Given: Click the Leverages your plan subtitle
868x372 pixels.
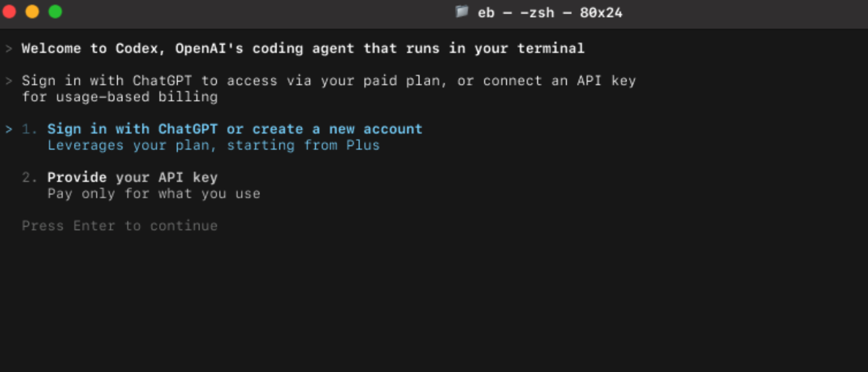Looking at the screenshot, I should click(x=214, y=145).
